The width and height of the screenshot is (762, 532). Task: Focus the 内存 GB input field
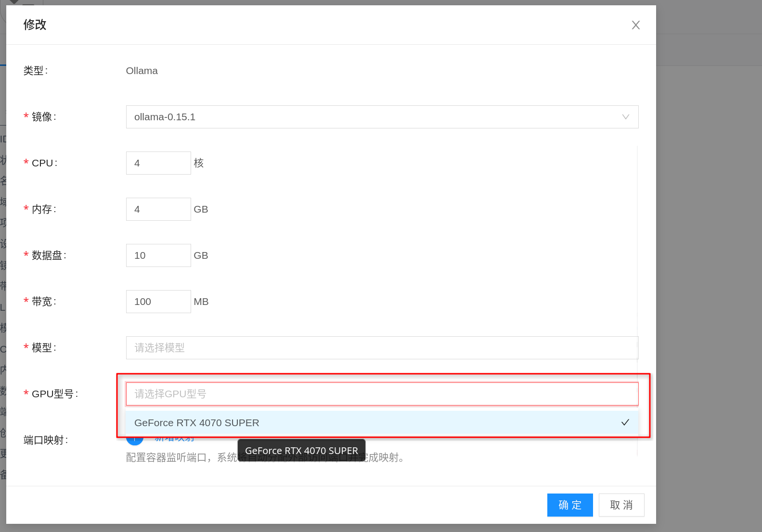pyautogui.click(x=158, y=209)
